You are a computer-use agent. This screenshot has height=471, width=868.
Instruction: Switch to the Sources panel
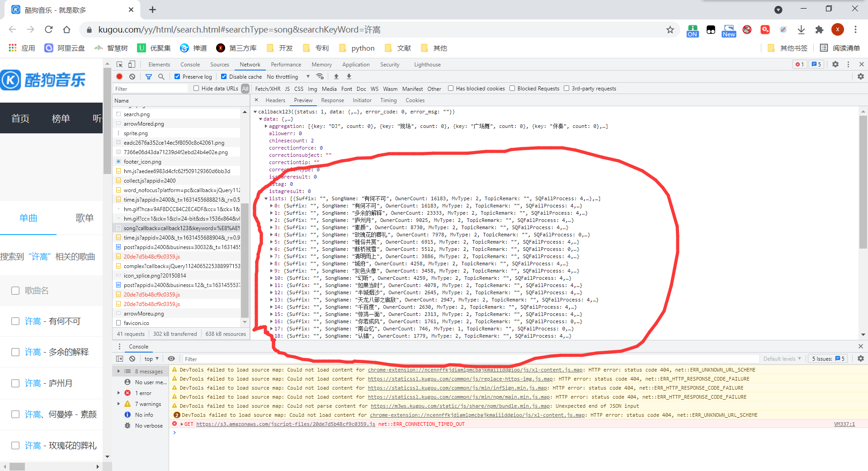pyautogui.click(x=220, y=64)
